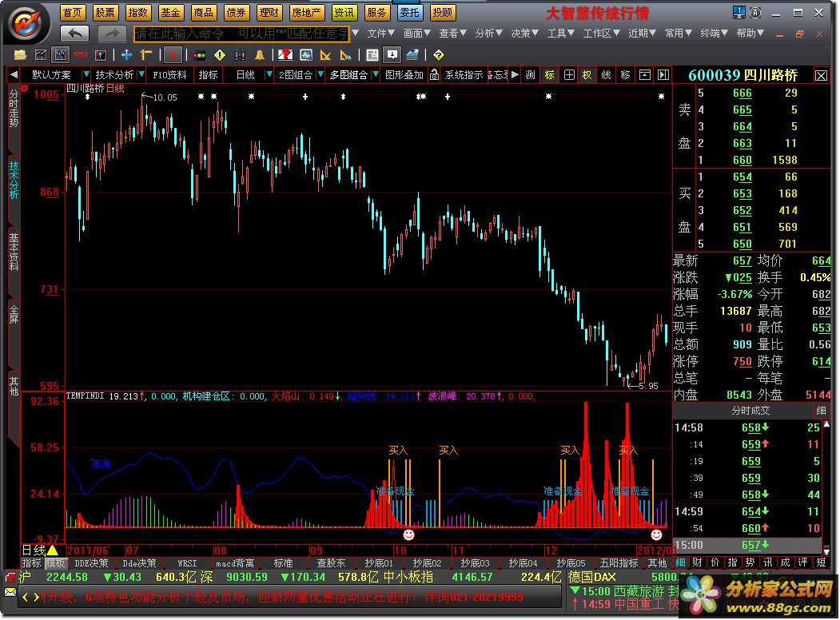This screenshot has height=620, width=840.
Task: Select the 基金 top navigation tab
Action: pos(170,12)
